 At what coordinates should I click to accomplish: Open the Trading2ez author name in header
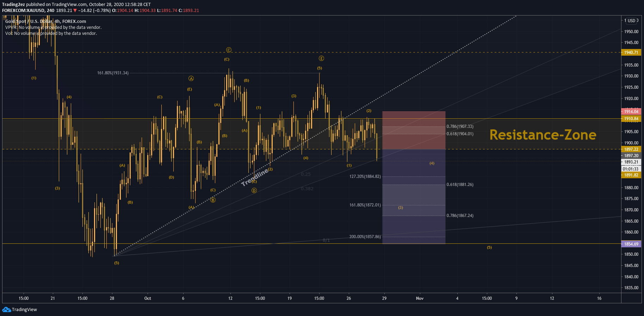[13, 5]
